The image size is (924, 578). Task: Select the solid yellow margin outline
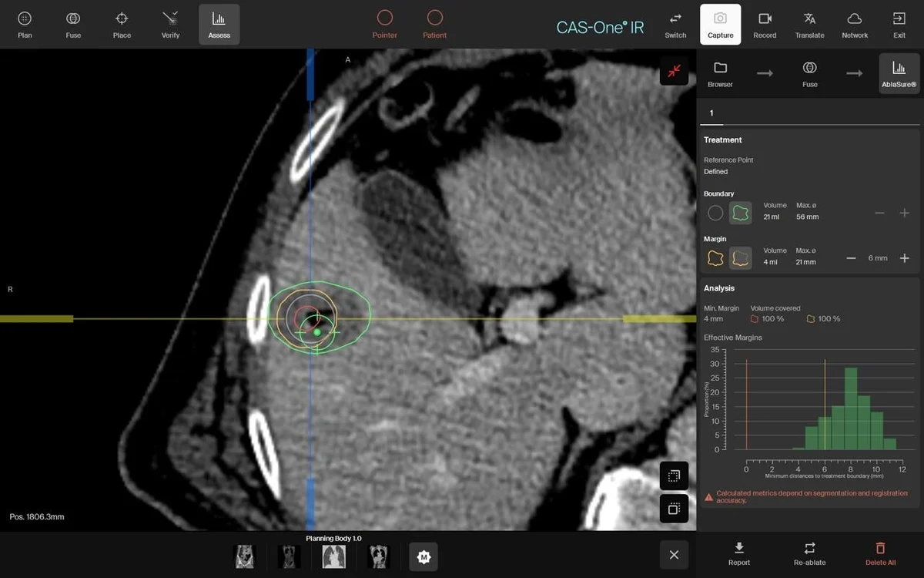(715, 258)
